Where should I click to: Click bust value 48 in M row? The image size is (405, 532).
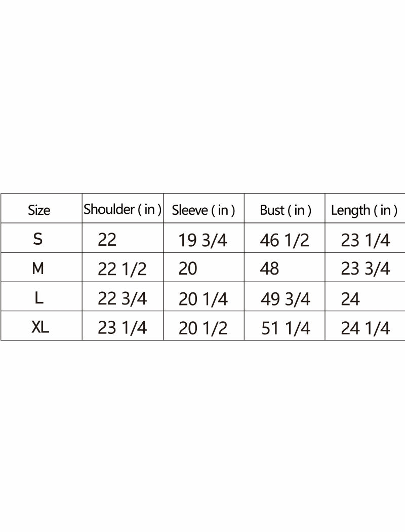tap(269, 269)
